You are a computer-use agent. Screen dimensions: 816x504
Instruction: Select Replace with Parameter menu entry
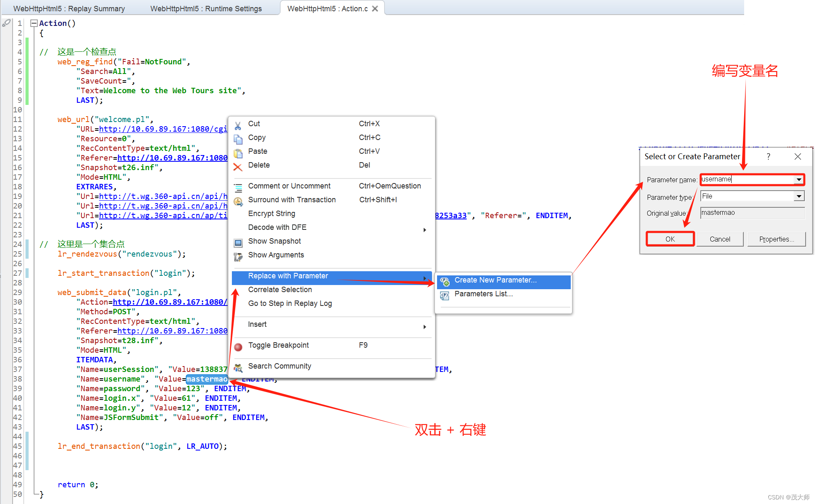tap(288, 276)
